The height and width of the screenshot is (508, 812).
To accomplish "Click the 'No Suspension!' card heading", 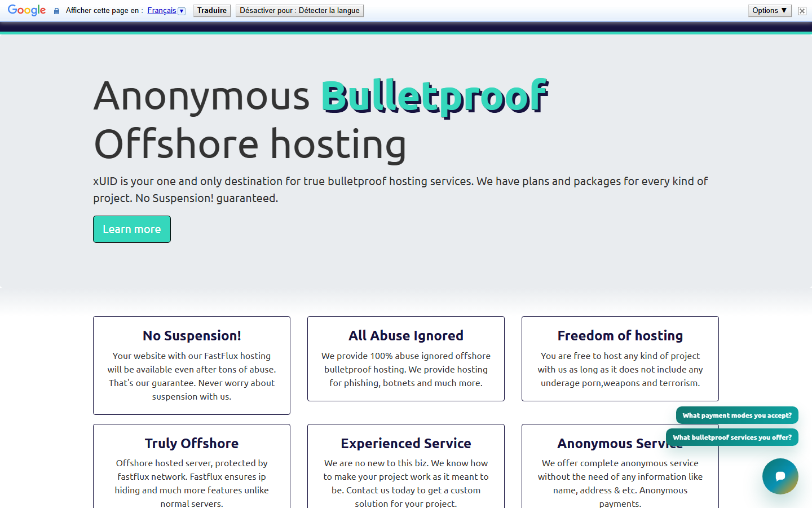I will click(x=192, y=336).
